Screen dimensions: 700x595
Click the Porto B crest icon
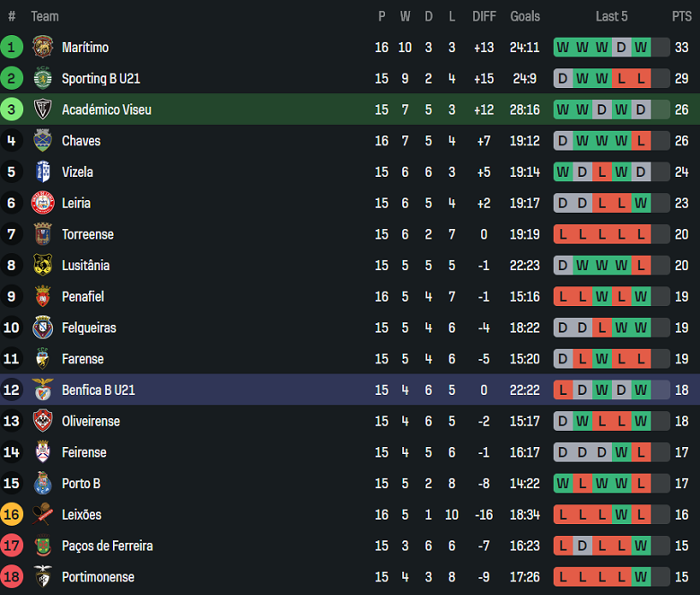coord(42,483)
